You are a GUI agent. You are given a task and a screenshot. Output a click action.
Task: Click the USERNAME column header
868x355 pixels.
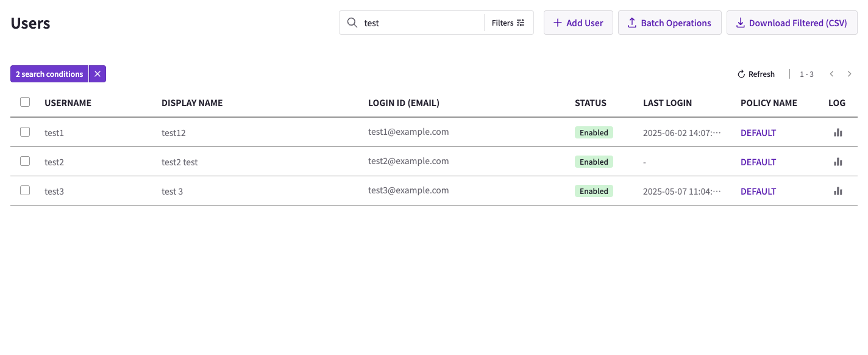point(68,103)
